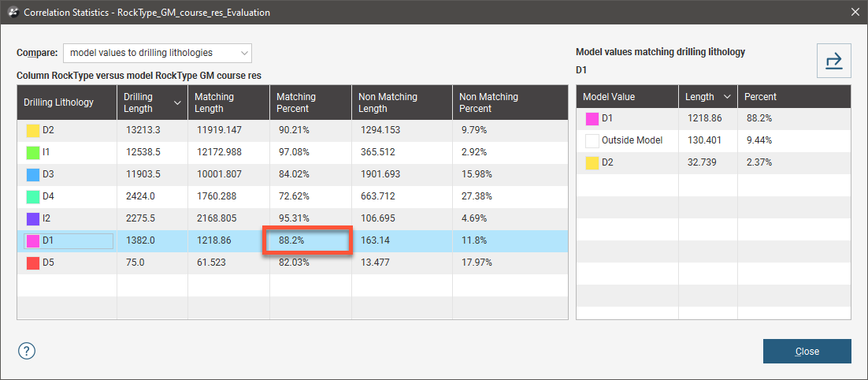The height and width of the screenshot is (380, 868).
Task: Click the magenta D1 swatch in model values
Action: tap(592, 119)
